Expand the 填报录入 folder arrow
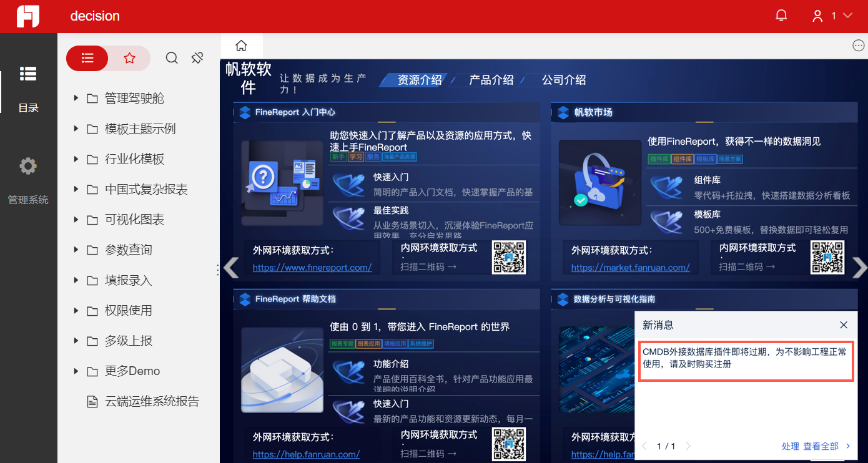 point(76,280)
